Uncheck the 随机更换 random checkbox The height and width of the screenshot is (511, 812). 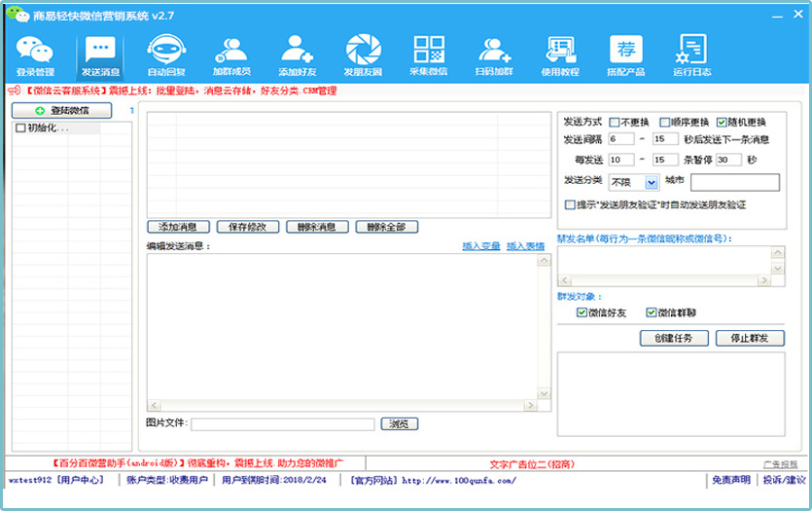click(x=722, y=123)
